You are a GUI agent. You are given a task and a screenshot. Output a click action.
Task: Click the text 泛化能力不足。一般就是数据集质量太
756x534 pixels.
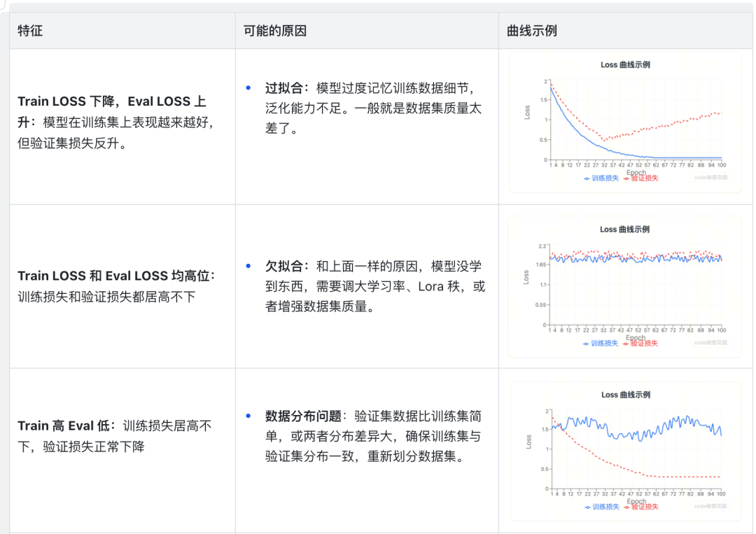coord(373,108)
